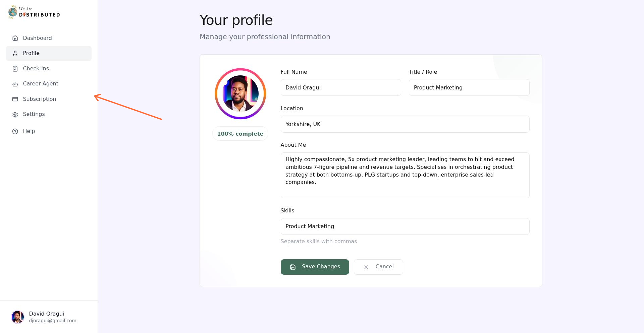This screenshot has width=644, height=333.
Task: Open the Dashboard page
Action: coord(37,38)
